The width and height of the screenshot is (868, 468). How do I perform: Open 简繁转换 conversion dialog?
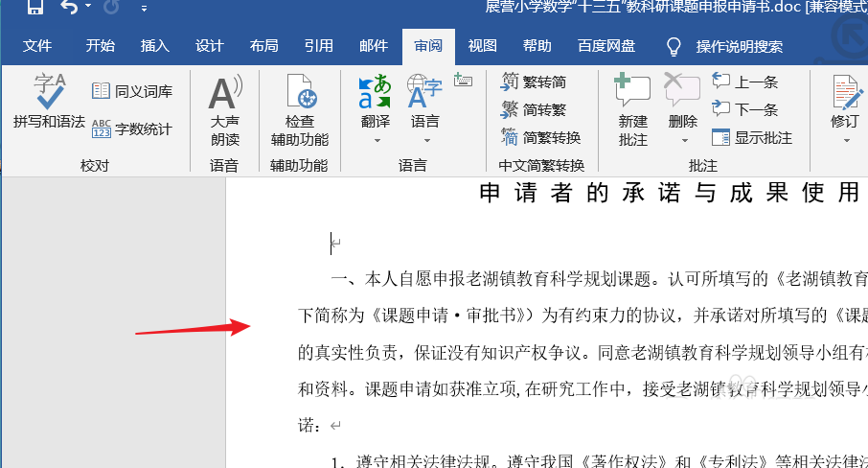tap(541, 137)
